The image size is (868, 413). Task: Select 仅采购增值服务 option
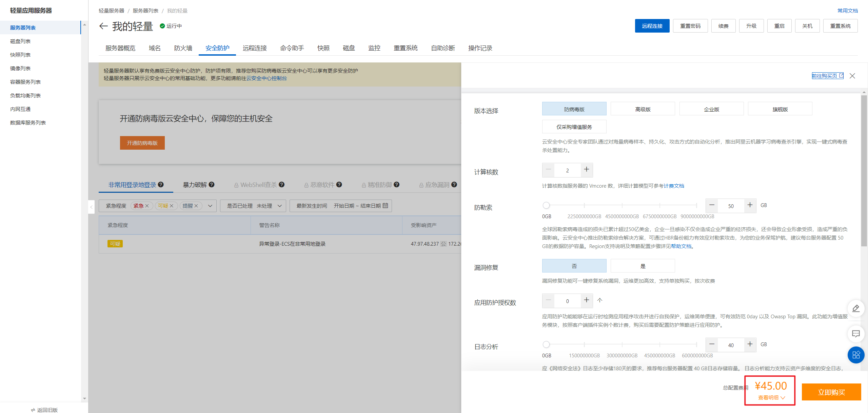(574, 127)
